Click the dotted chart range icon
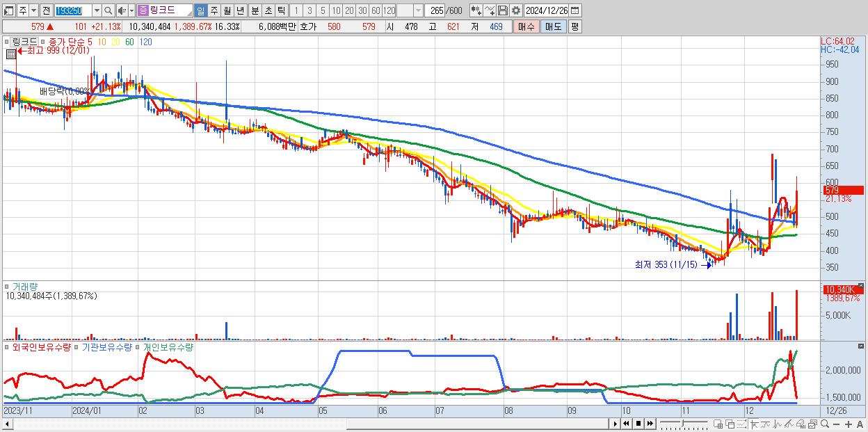Screen dimensions: 868x432 (x=741, y=424)
